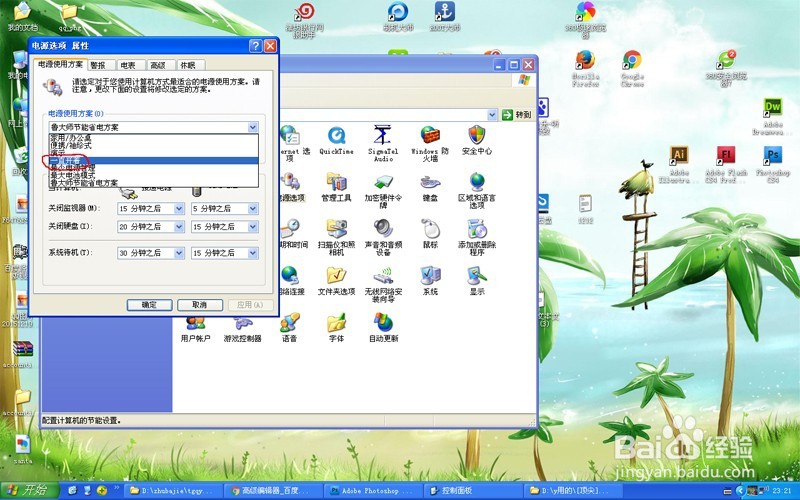Open 系统待机 30 分钟之后 dropdown
The height and width of the screenshot is (500, 800).
pos(179,253)
